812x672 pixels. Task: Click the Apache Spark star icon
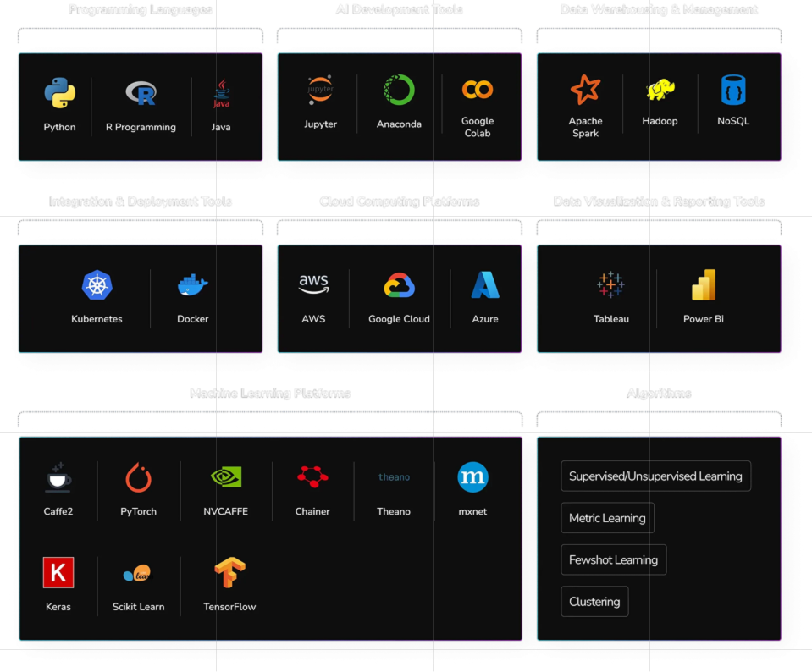coord(585,90)
